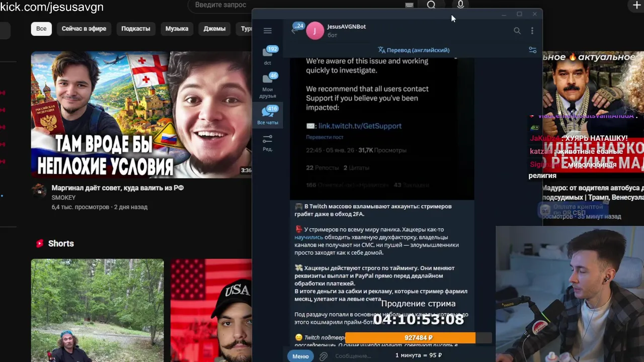The width and height of the screenshot is (644, 362).
Task: Select the Подкасты filter chip
Action: tap(136, 29)
